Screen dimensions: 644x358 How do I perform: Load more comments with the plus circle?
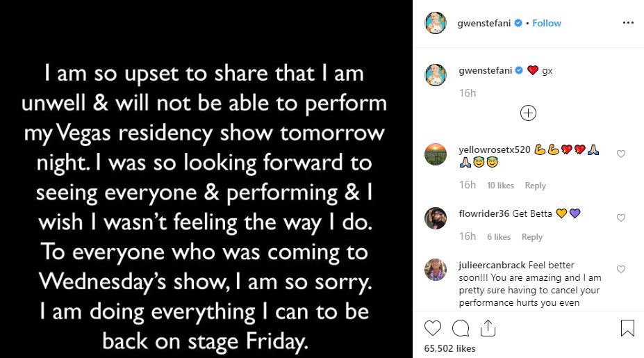528,113
